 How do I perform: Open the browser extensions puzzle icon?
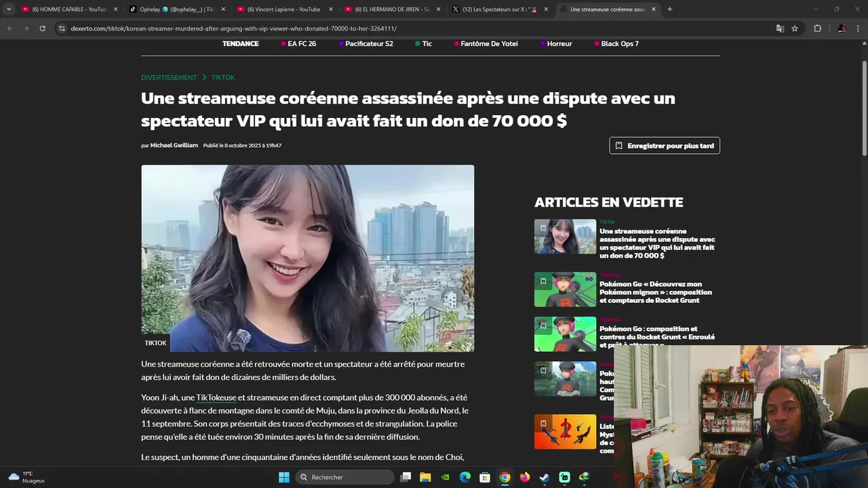[817, 28]
